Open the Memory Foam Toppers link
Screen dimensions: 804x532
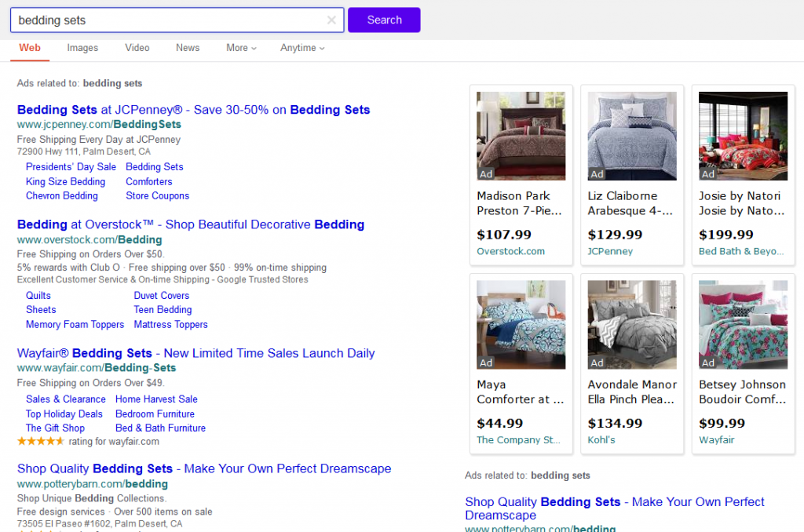75,325
